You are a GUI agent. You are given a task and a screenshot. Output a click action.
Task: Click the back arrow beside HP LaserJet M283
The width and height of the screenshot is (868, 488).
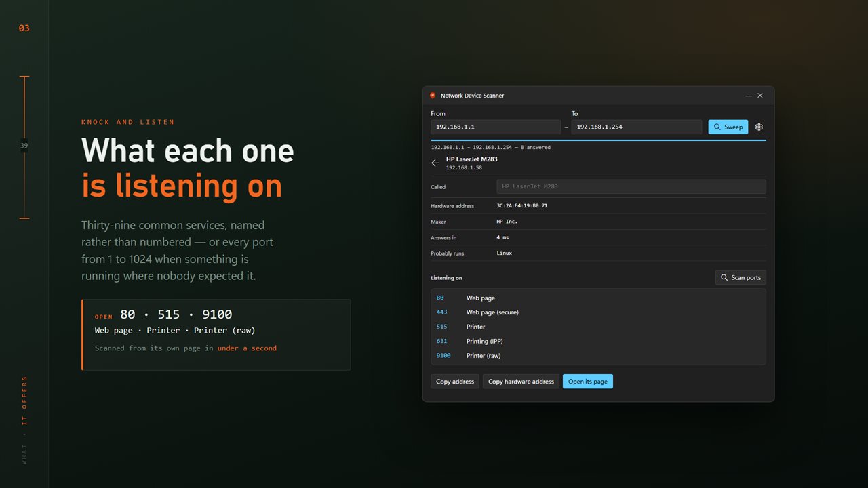[x=435, y=163]
